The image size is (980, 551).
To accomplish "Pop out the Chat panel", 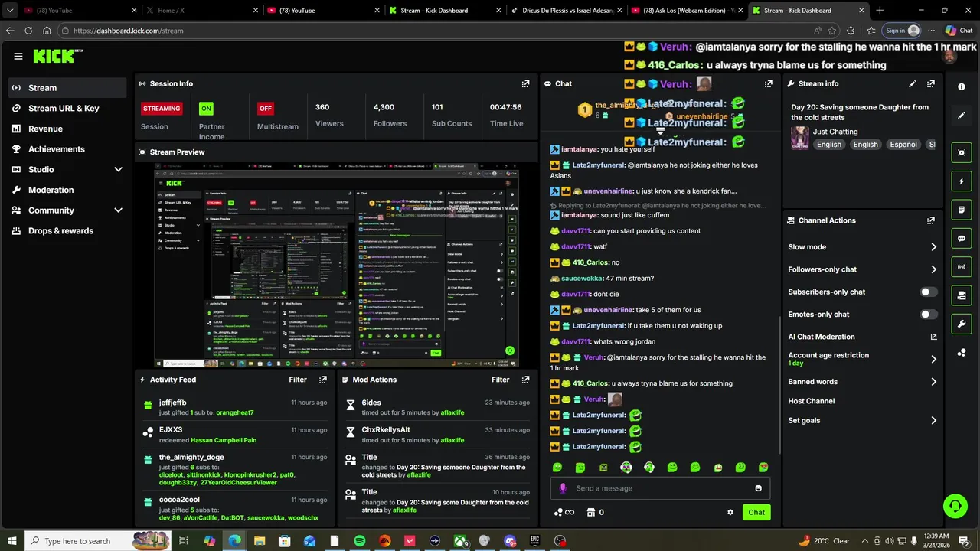I will click(x=769, y=83).
